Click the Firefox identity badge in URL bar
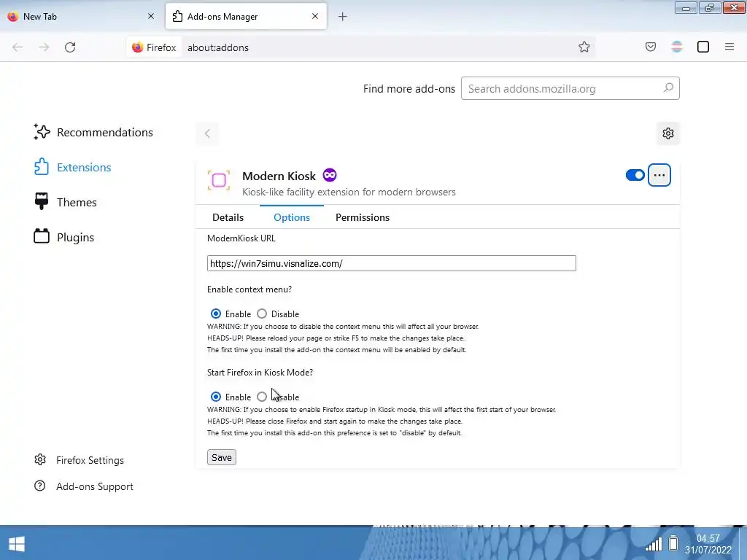The height and width of the screenshot is (560, 747). point(155,47)
